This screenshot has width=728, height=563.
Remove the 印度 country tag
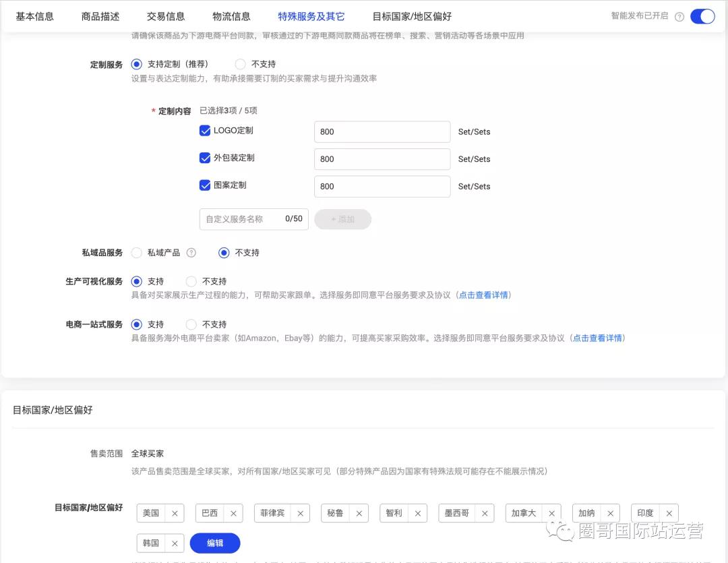coord(669,513)
